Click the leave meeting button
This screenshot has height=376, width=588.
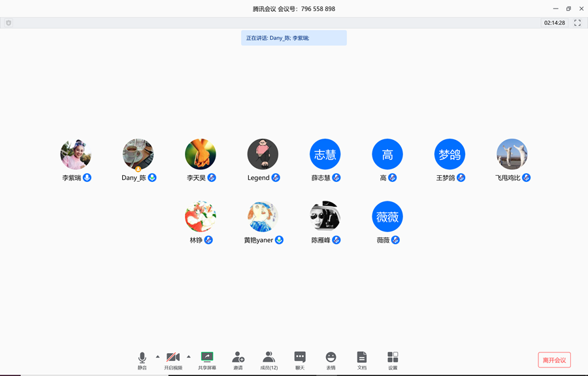554,360
